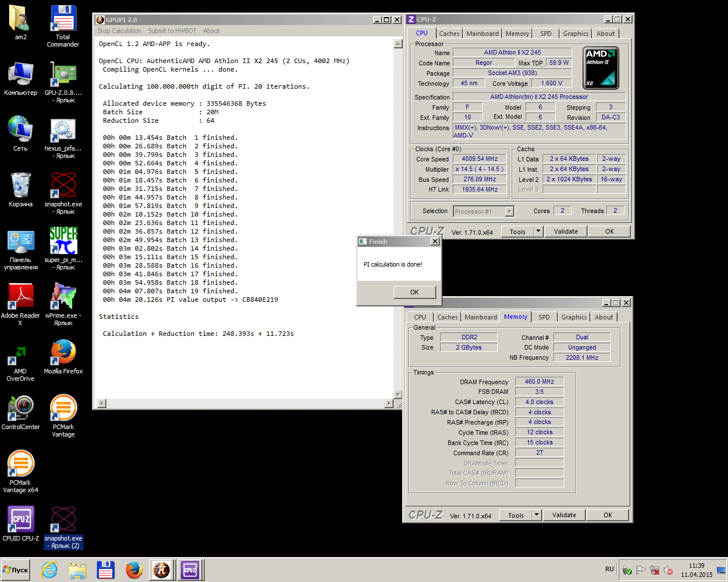Switch to Graphics tab in top CPU-Z
The height and width of the screenshot is (582, 728).
click(x=576, y=34)
